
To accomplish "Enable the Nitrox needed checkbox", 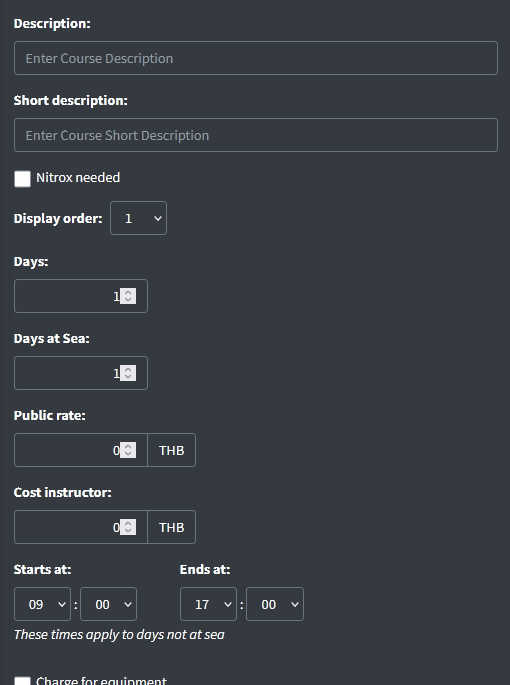I will 22,179.
